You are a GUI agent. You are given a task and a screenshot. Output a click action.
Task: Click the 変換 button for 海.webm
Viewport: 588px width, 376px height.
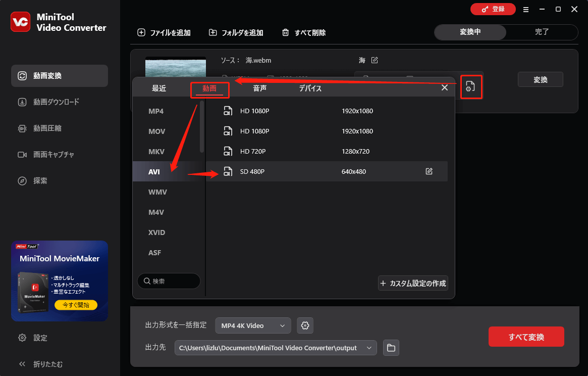(541, 80)
